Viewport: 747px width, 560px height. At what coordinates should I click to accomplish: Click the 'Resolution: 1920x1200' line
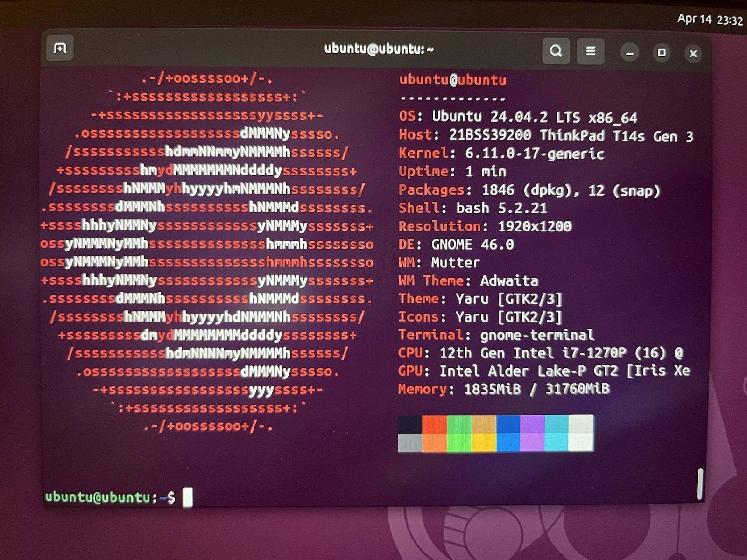pos(485,226)
